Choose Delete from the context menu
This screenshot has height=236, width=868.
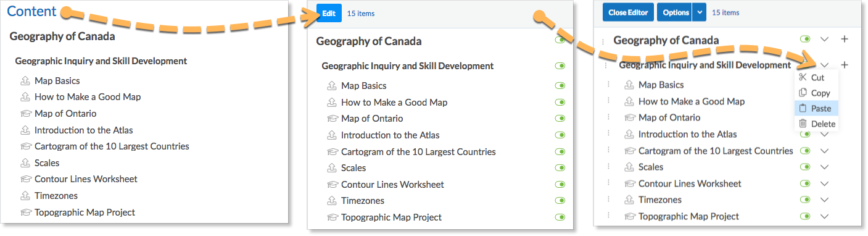[816, 124]
